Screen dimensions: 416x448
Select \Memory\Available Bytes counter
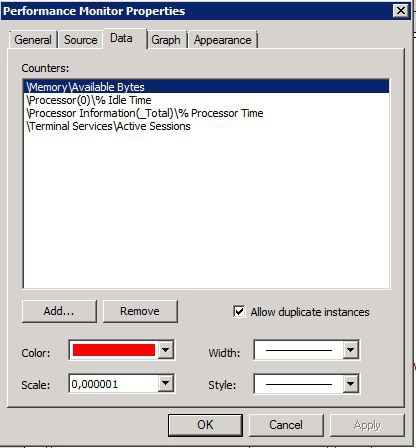tap(206, 87)
